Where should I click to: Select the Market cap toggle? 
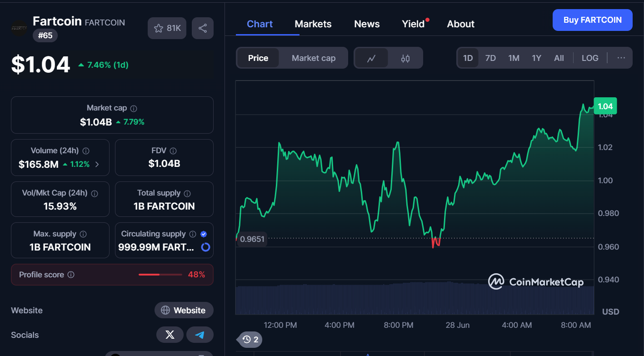click(x=314, y=58)
